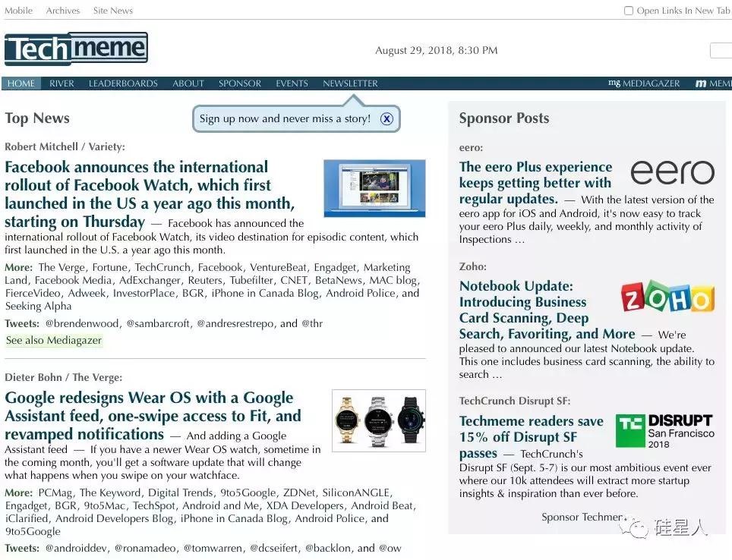Click the TechCrunch Disrupt logo
This screenshot has height=560, width=732.
point(664,431)
